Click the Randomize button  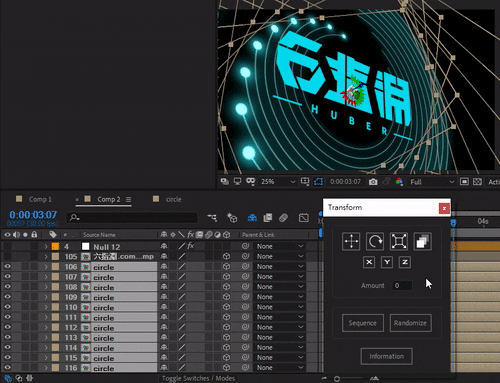point(410,323)
